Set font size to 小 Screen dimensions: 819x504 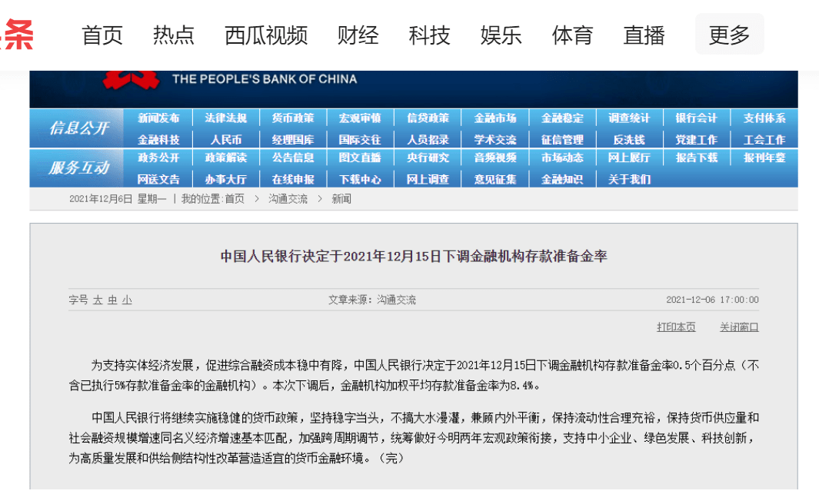click(x=127, y=300)
